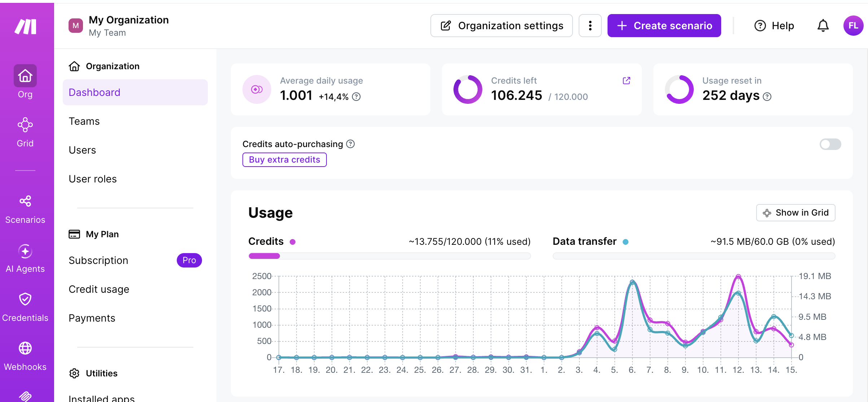This screenshot has width=868, height=402.
Task: Open Credentials shield icon
Action: point(25,299)
